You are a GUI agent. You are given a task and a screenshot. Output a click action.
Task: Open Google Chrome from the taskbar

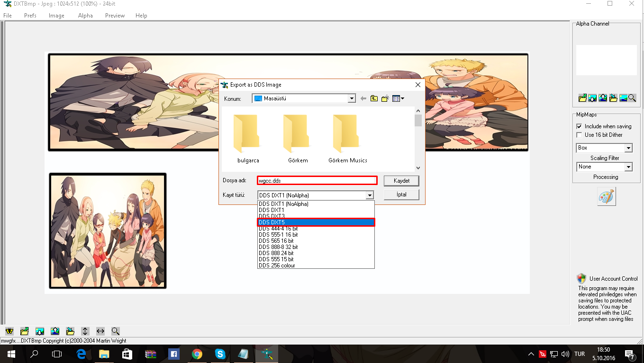197,354
